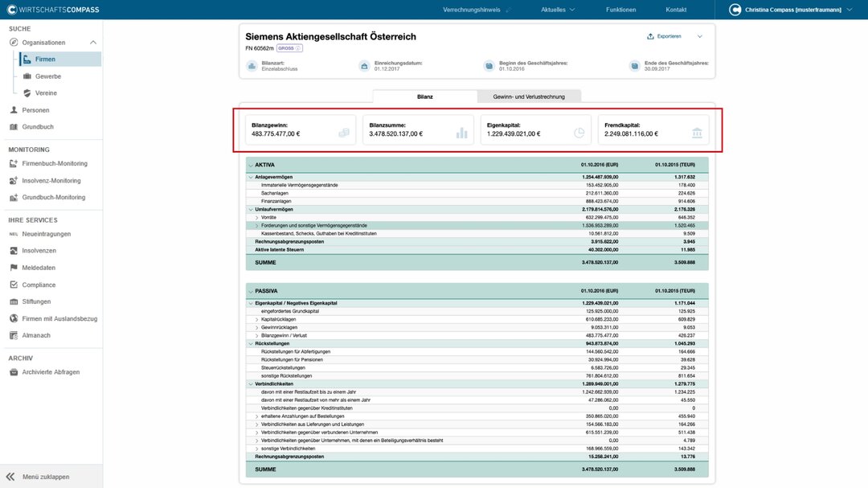Open Funktionen in top menu
The width and height of the screenshot is (868, 488).
pos(620,10)
